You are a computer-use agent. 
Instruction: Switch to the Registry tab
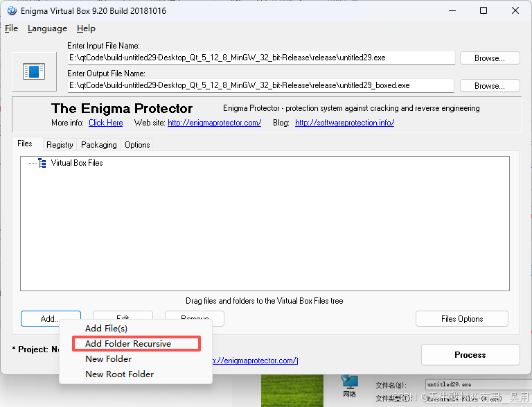[x=60, y=145]
